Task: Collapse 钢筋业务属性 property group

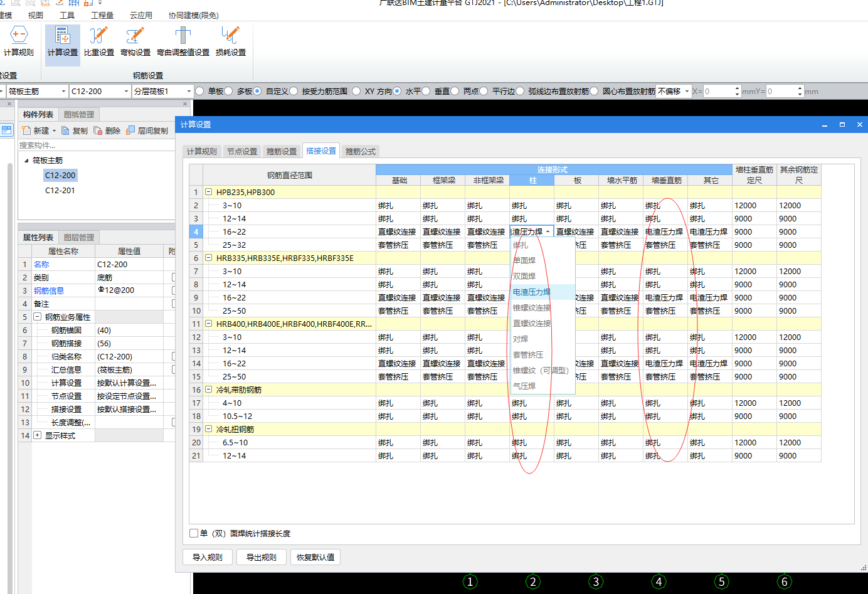Action: (x=37, y=317)
